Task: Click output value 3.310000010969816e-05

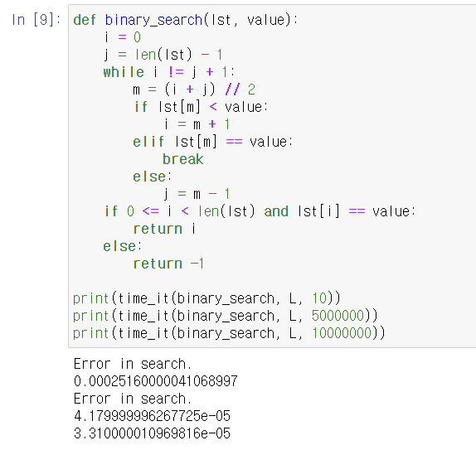Action: point(152,433)
